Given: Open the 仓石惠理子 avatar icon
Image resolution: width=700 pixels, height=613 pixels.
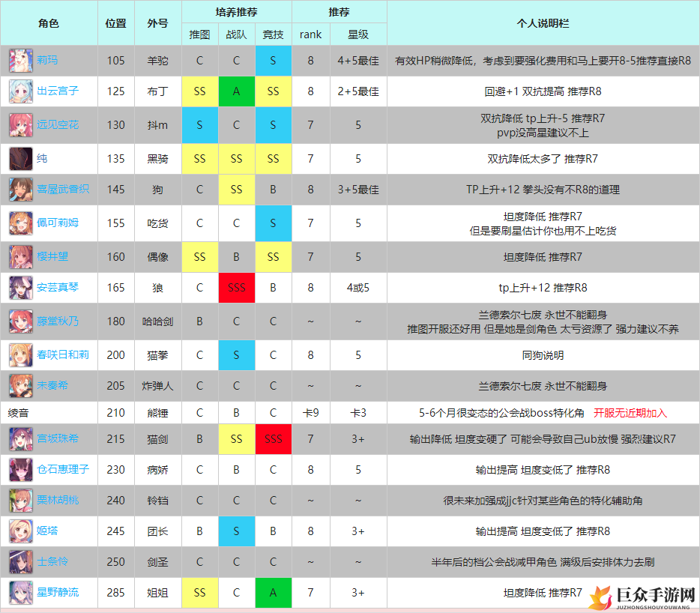Looking at the screenshot, I should (x=21, y=470).
